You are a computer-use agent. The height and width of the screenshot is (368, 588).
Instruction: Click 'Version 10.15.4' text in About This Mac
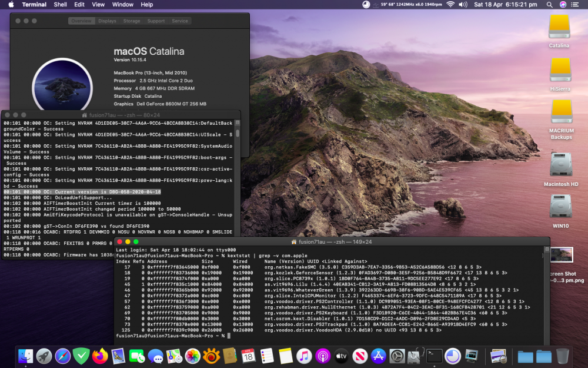pos(130,59)
